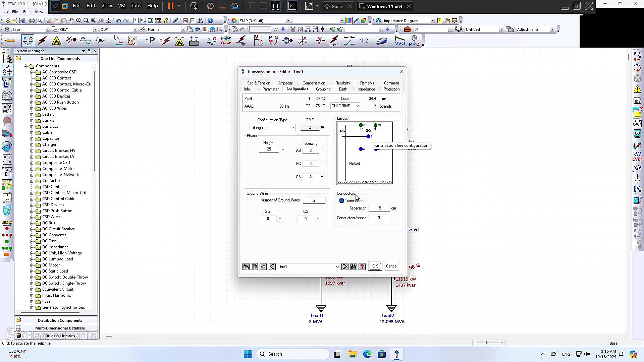The height and width of the screenshot is (362, 644).
Task: Click the red help question mark icon in the dialog
Action: [362, 267]
